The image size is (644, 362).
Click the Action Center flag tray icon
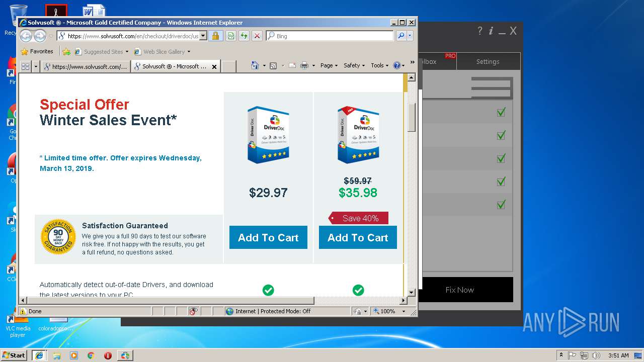coord(572,355)
